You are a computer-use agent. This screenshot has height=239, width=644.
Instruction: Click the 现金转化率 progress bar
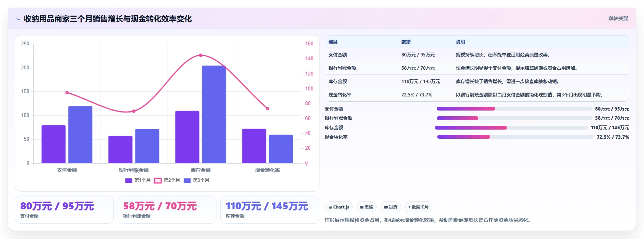pos(515,137)
